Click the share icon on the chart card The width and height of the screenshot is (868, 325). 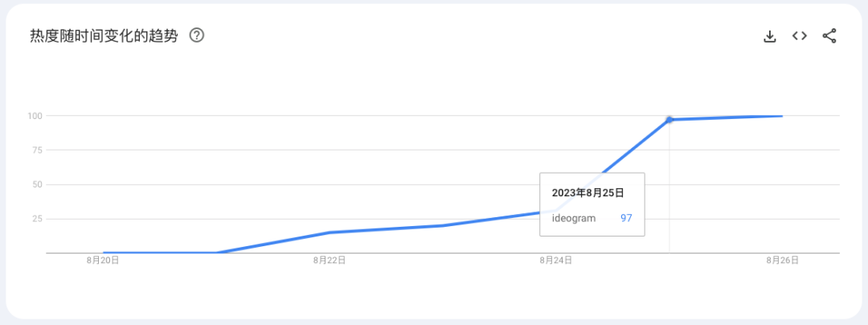click(829, 36)
